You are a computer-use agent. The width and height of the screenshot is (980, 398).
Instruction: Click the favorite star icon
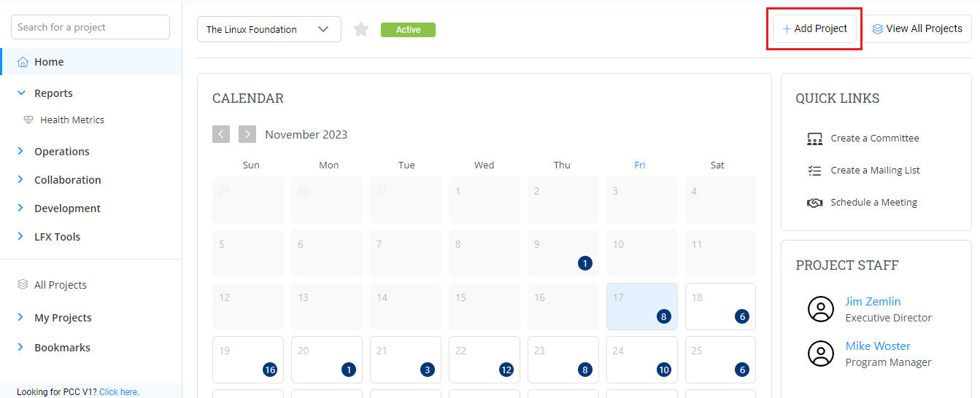coord(361,29)
